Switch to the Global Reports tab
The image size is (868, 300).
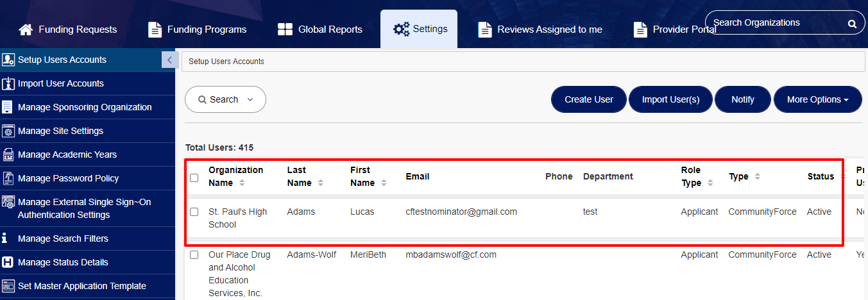(x=320, y=29)
